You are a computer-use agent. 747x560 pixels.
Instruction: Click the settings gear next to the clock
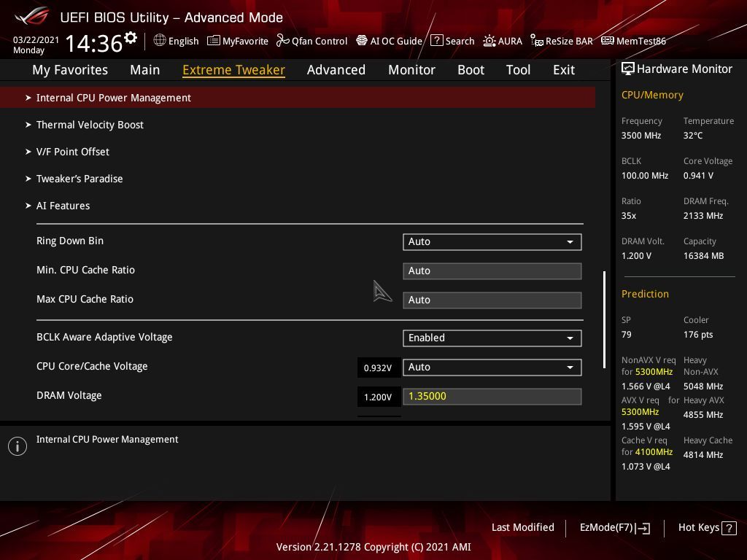click(x=131, y=38)
